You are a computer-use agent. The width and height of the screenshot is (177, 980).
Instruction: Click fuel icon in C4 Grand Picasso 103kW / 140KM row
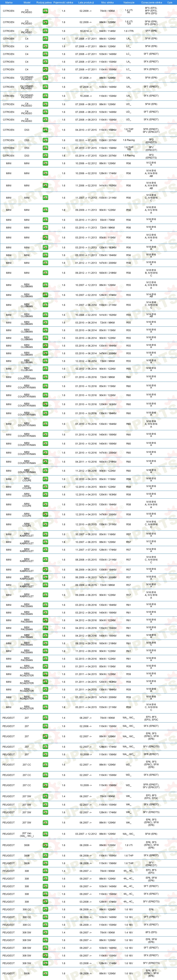coord(45,87)
